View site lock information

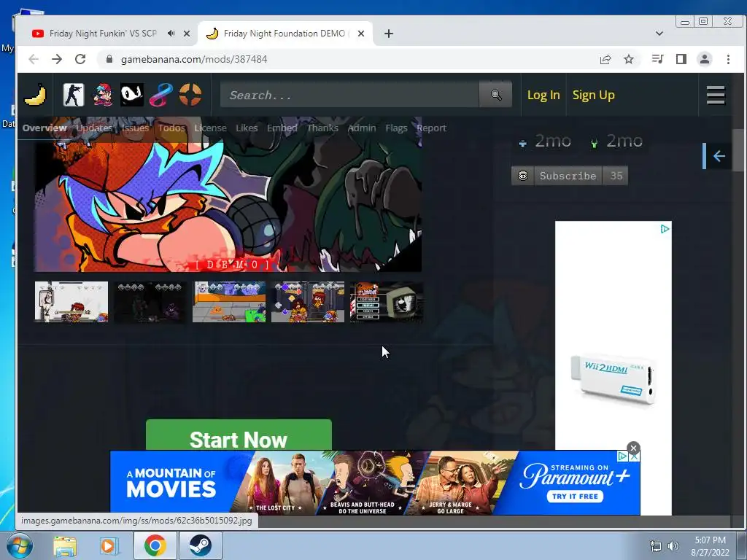click(109, 59)
